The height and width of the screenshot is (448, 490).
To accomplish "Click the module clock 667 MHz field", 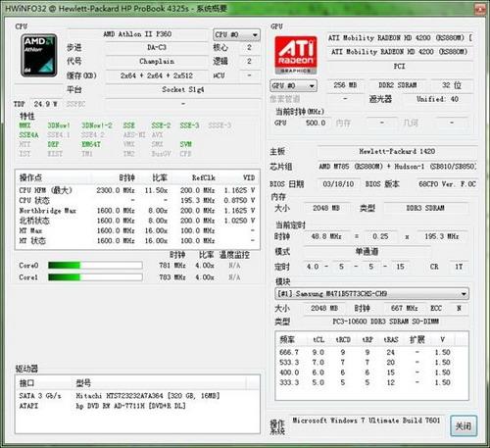I will (404, 308).
